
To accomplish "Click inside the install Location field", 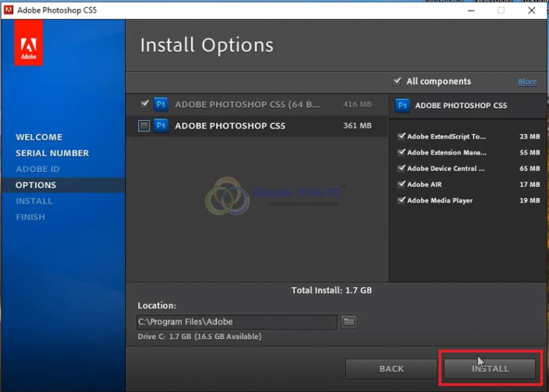I will (236, 322).
